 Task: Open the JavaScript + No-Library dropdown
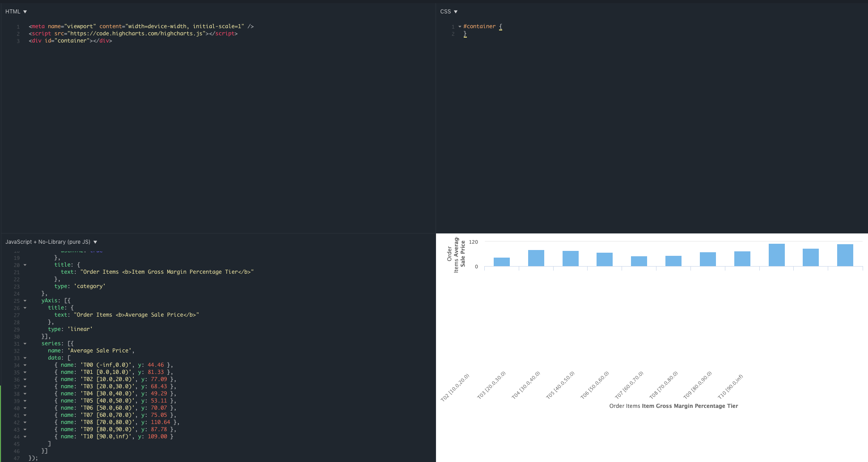[x=51, y=242]
